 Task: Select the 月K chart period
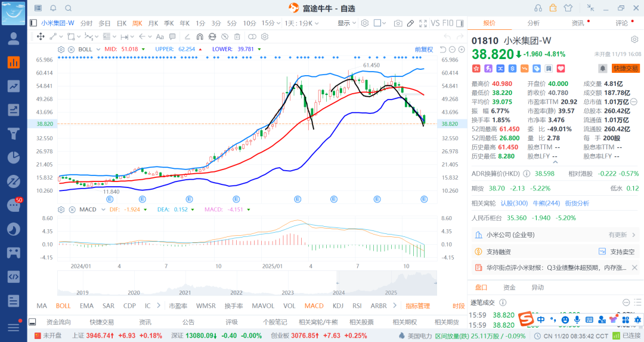(153, 23)
